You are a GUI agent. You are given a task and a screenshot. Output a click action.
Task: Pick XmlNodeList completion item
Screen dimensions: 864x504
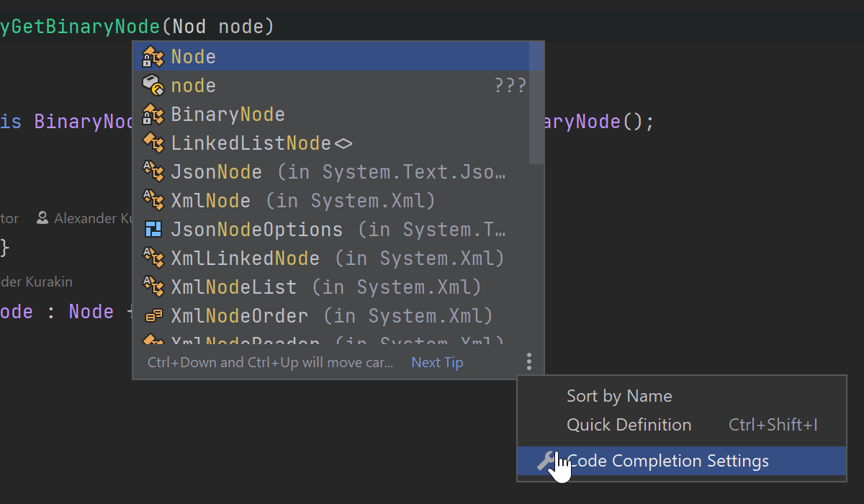(x=233, y=287)
